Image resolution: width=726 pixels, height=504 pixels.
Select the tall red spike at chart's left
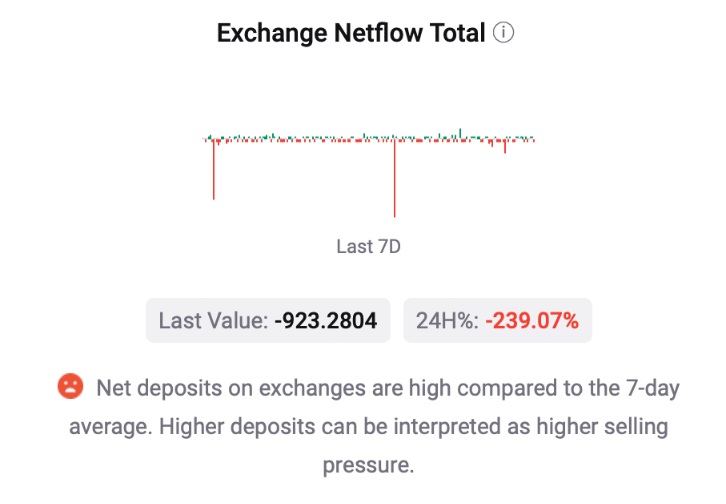click(214, 170)
